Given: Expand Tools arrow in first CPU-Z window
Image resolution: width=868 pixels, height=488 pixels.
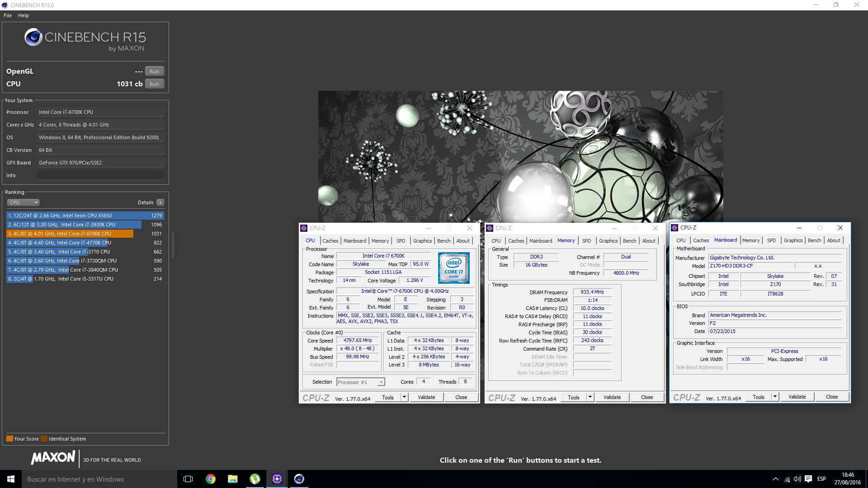Looking at the screenshot, I should pos(405,397).
